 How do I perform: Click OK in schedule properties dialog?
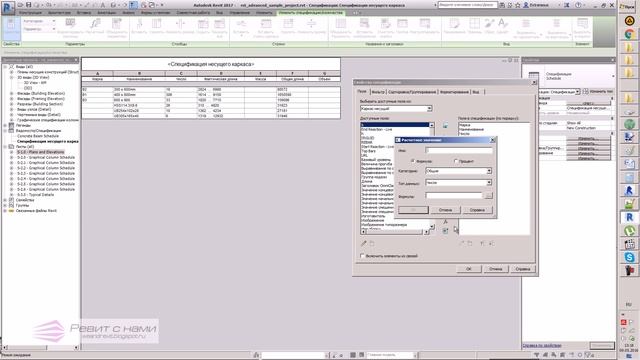(x=469, y=269)
